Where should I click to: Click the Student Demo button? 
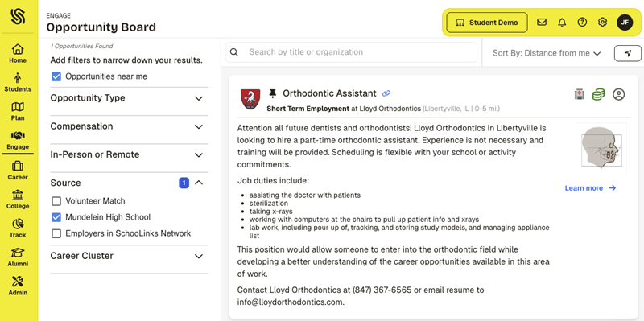487,23
